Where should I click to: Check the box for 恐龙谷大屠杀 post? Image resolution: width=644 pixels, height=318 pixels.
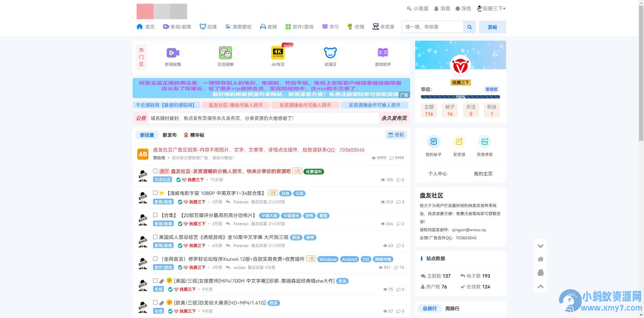click(155, 302)
